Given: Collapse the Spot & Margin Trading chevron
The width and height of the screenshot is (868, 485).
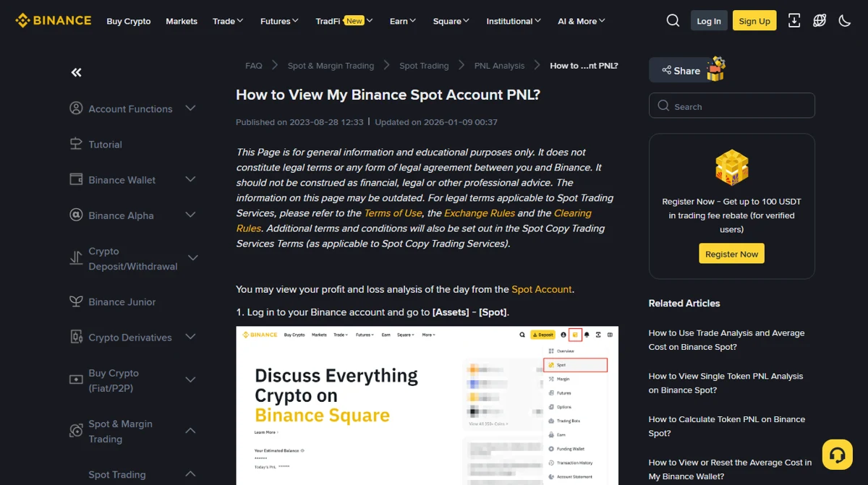Looking at the screenshot, I should pos(190,431).
